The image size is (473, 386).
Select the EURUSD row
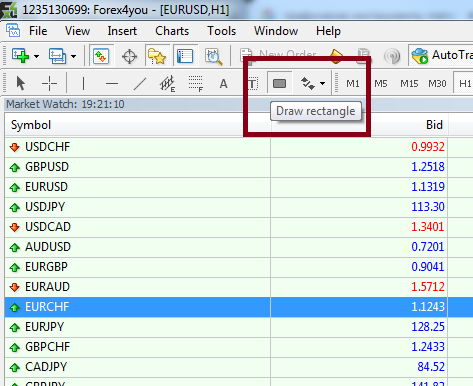point(239,187)
